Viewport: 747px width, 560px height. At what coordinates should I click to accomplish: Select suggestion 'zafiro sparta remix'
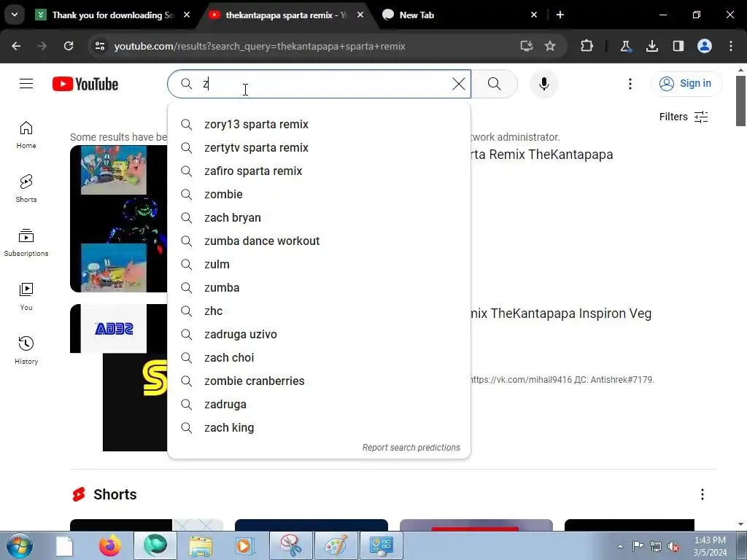pyautogui.click(x=319, y=171)
